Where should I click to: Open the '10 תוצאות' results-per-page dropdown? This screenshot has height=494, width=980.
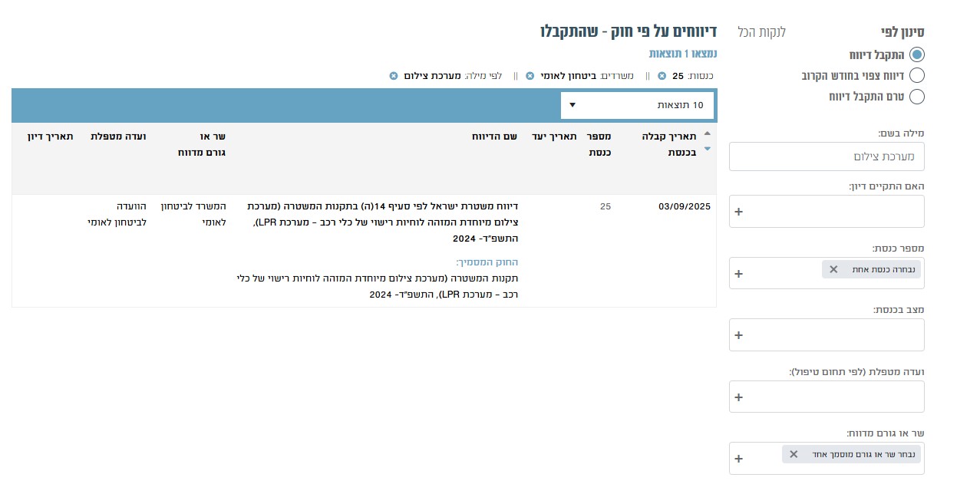[637, 105]
